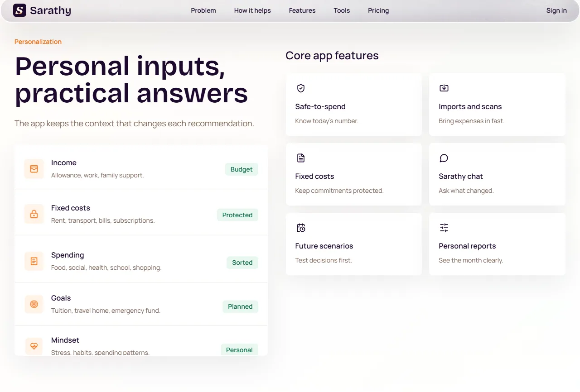580x392 pixels.
Task: Select Tools in the navigation bar
Action: pos(342,10)
